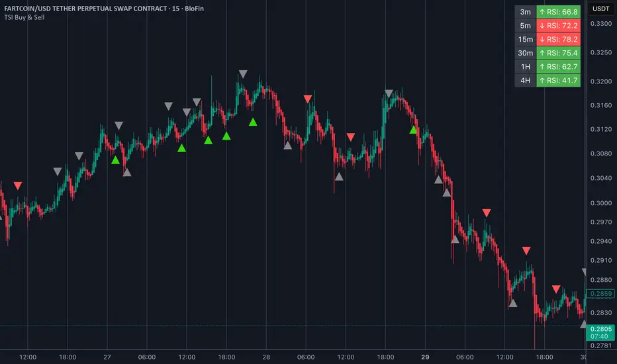This screenshot has width=617, height=364.
Task: Click the red RSI: 78.2 cell
Action: point(558,39)
